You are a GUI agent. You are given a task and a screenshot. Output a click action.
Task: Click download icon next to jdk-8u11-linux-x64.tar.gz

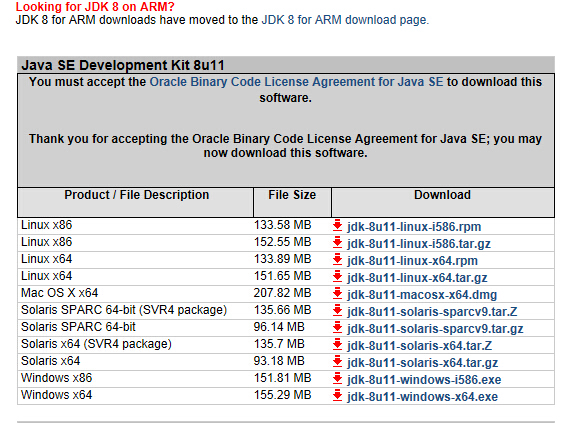coord(337,276)
